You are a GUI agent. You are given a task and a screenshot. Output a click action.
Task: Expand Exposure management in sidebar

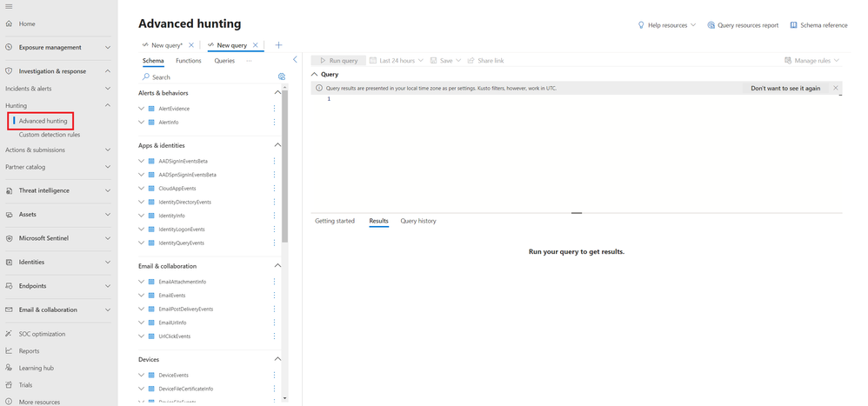tap(107, 48)
